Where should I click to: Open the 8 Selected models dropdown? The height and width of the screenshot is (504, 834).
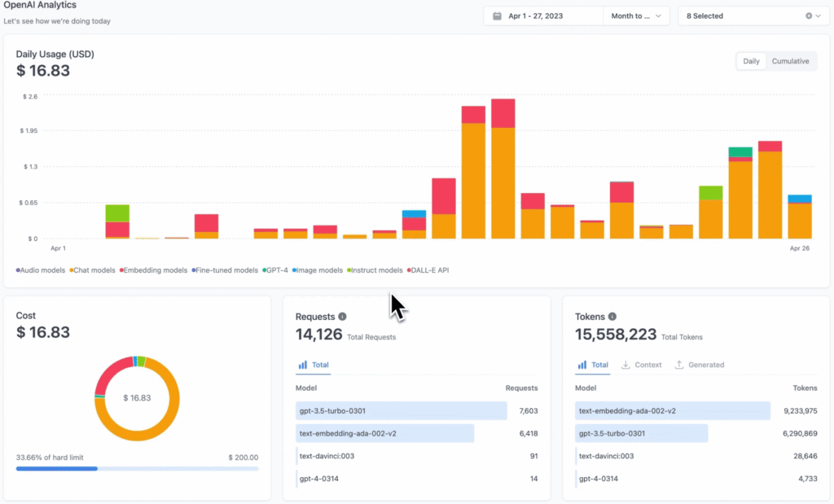coord(753,16)
